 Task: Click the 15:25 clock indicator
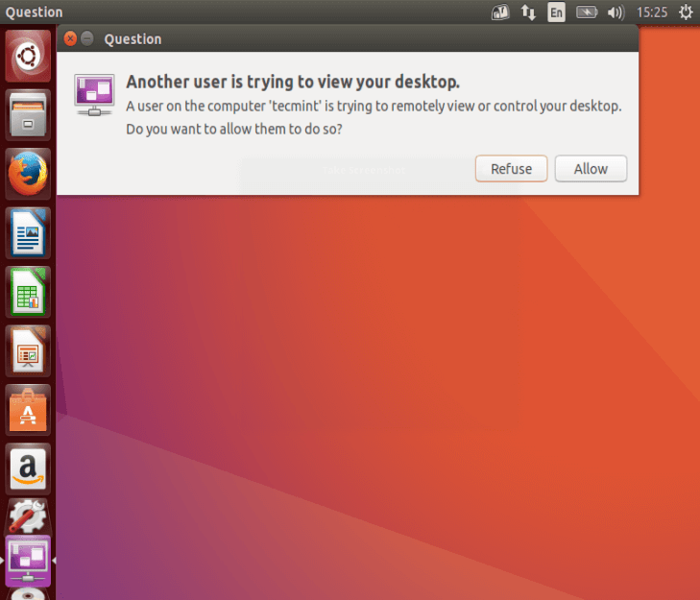(652, 12)
